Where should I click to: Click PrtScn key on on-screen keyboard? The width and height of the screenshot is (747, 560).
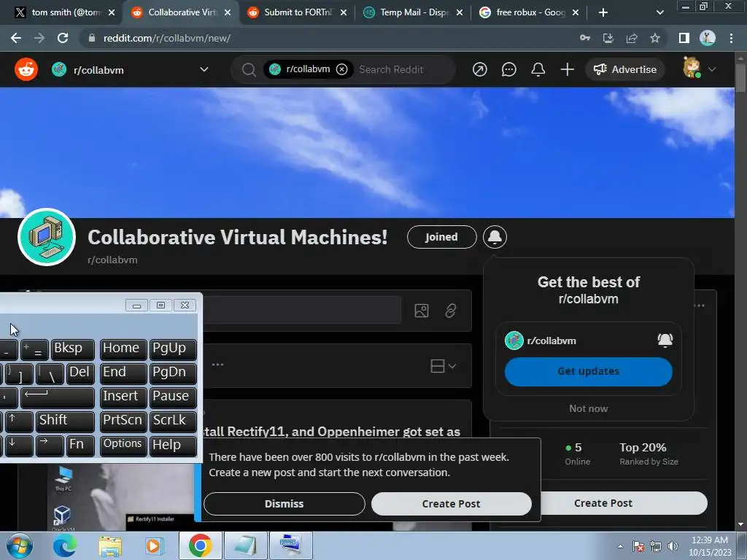(123, 421)
